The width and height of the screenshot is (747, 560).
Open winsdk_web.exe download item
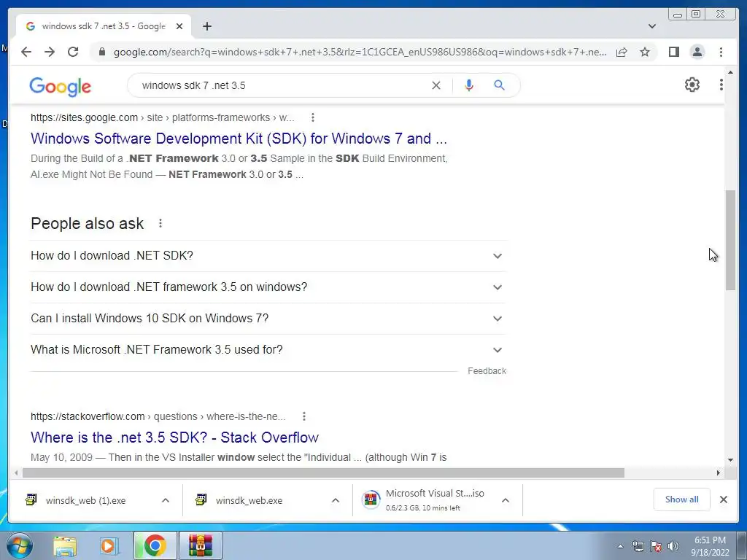(249, 500)
